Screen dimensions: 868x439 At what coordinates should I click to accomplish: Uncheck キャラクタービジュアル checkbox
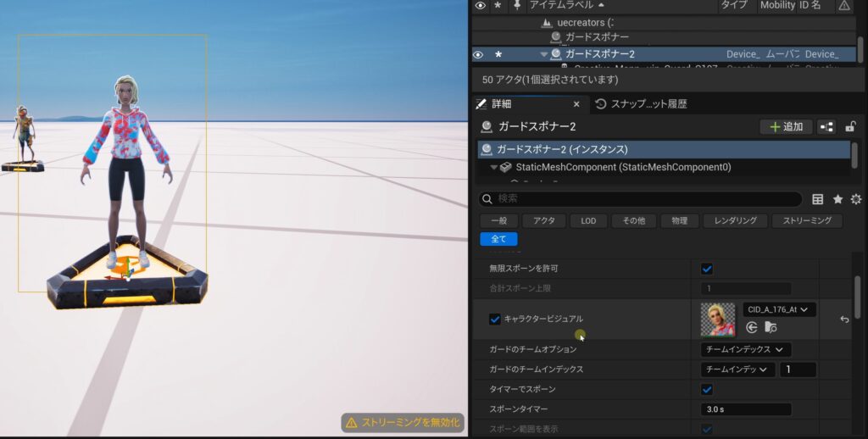(495, 319)
